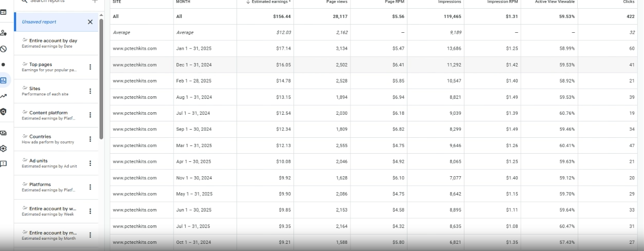
Task: Click the $10.08 earnings value
Action: (283, 162)
